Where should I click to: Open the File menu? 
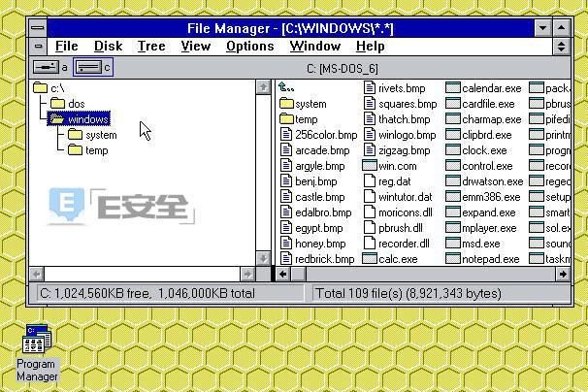coord(67,47)
